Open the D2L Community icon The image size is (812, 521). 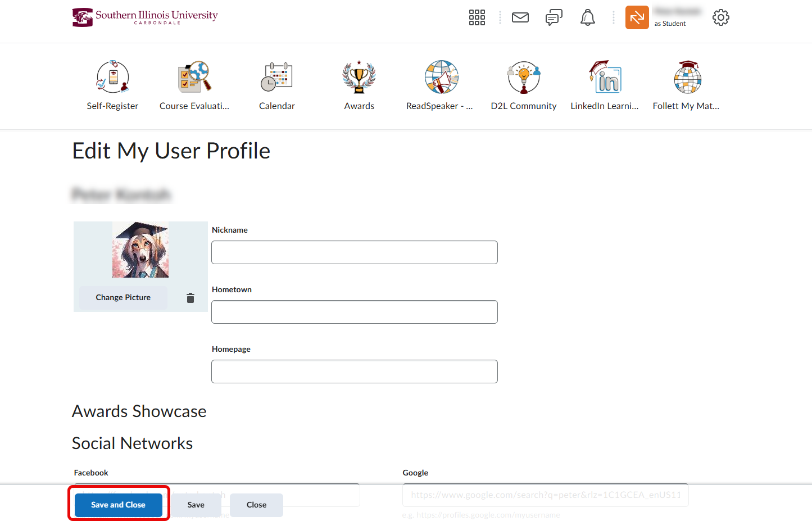point(523,77)
